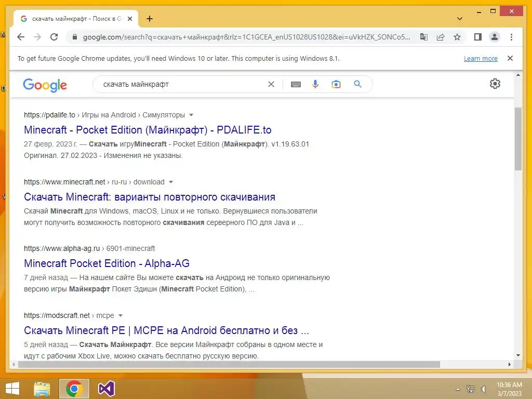The height and width of the screenshot is (399, 532).
Task: Click the scroll down arrow
Action: pos(518,355)
